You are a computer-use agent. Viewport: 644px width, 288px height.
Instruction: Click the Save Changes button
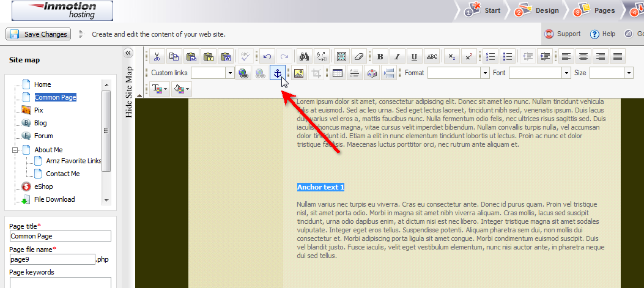click(x=39, y=34)
